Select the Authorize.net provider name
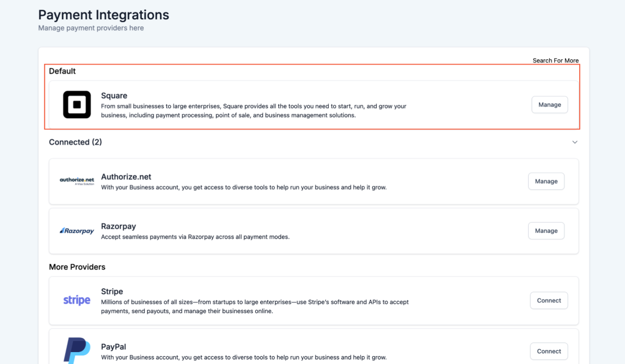Screen dimensions: 625x364 tap(126, 177)
